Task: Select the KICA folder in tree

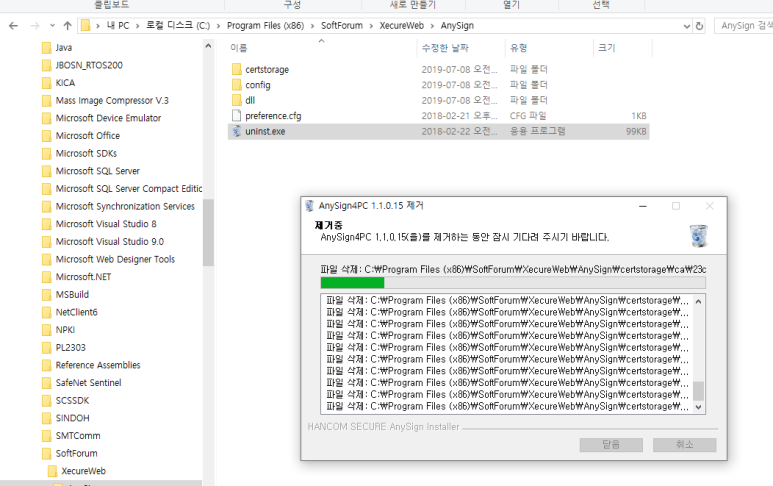Action: pyautogui.click(x=65, y=83)
